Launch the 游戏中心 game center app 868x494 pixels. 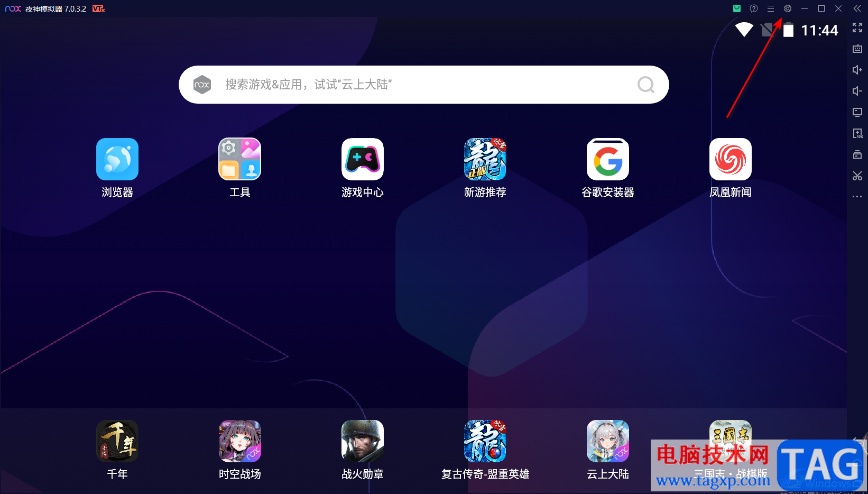pos(363,168)
